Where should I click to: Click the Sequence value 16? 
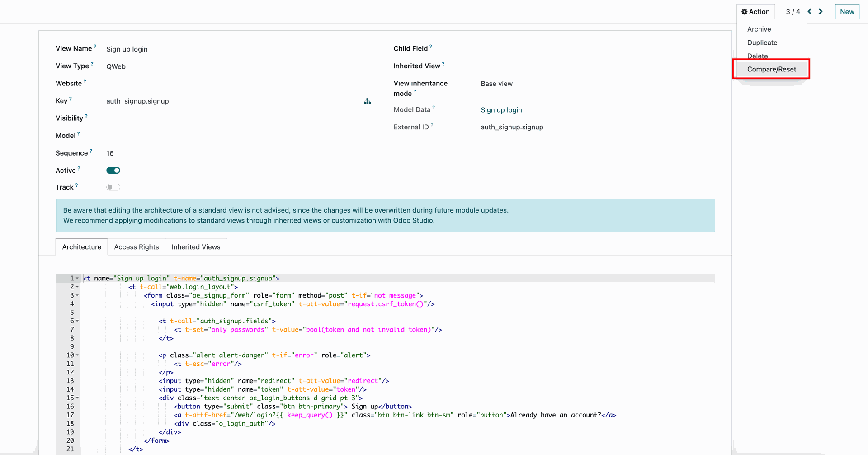[110, 153]
